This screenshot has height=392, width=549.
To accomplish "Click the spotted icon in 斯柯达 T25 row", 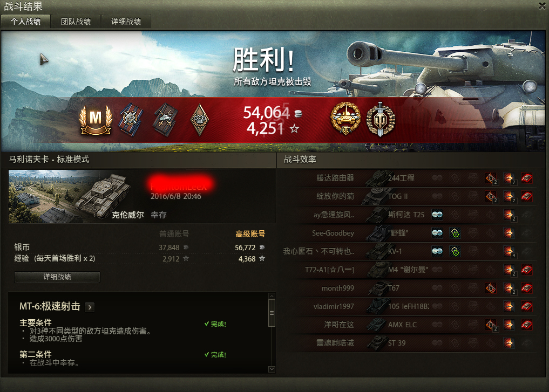I will pyautogui.click(x=437, y=215).
